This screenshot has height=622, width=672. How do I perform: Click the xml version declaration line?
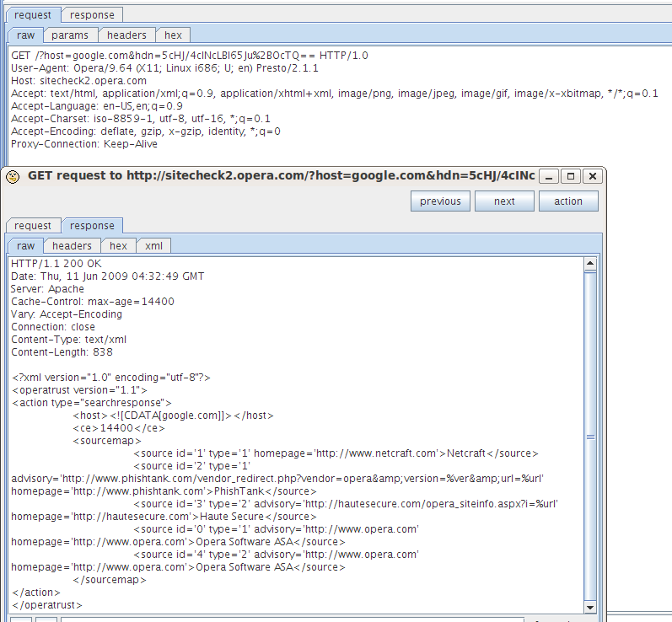111,378
